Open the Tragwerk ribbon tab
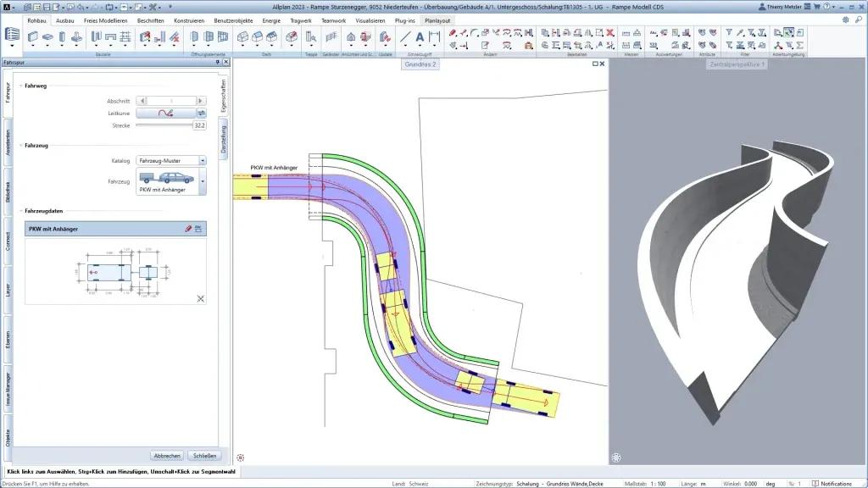Screen dimensions: 868x488 click(x=302, y=19)
